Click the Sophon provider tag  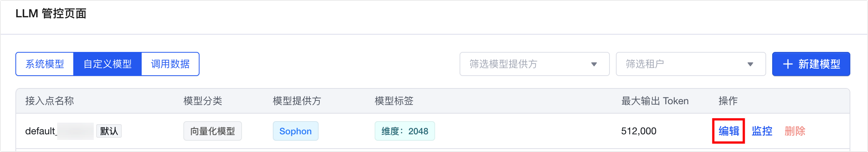point(295,131)
